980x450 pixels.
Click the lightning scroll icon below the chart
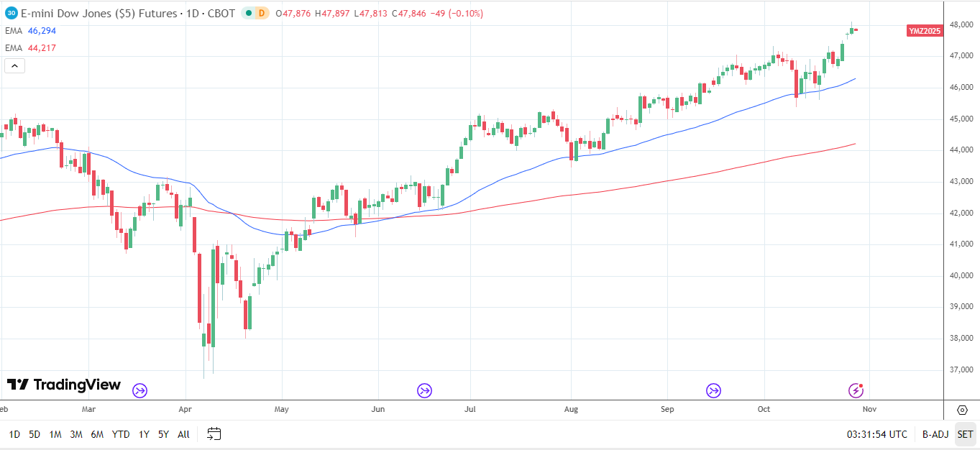pos(856,390)
